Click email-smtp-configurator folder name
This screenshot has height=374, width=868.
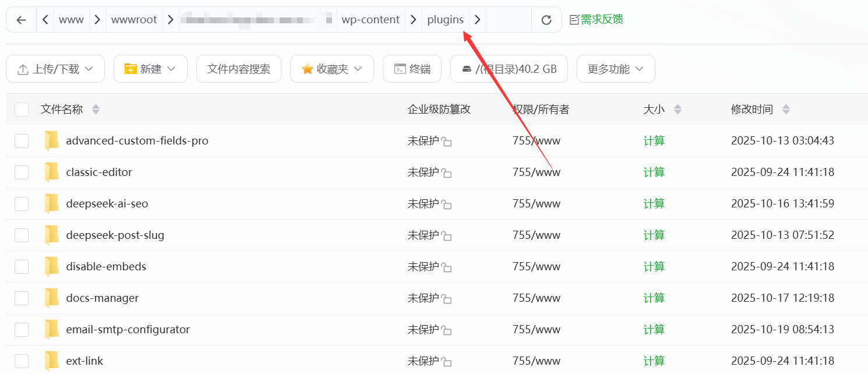[x=128, y=329]
